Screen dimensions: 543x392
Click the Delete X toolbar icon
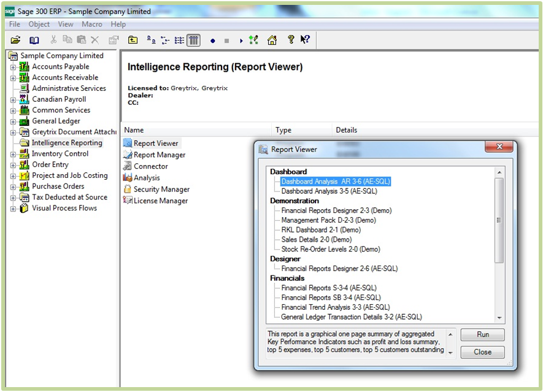click(95, 40)
